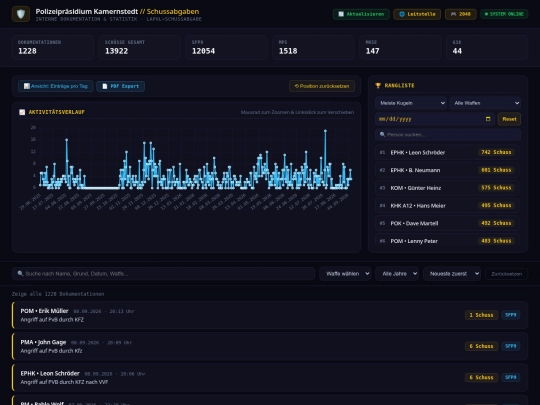Click the stat card showing 44
Viewport: 540px width, 405px height.
[487, 47]
